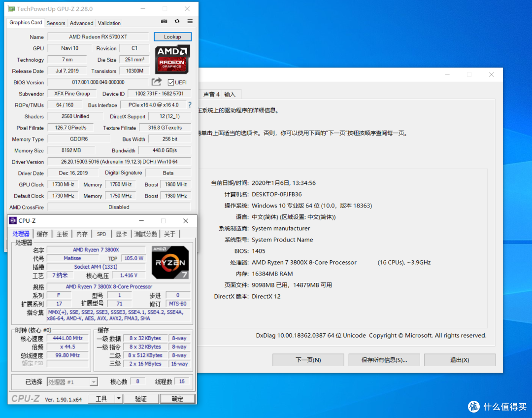Take a GPU-Z screenshot with the camera icon
Image resolution: width=532 pixels, height=418 pixels.
[x=164, y=21]
